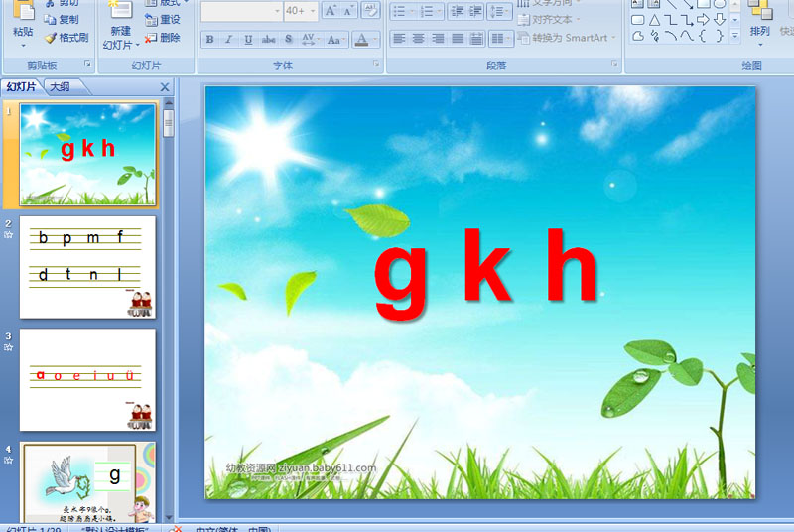The image size is (794, 532).
Task: Distribute text evenly across line
Action: click(x=476, y=38)
